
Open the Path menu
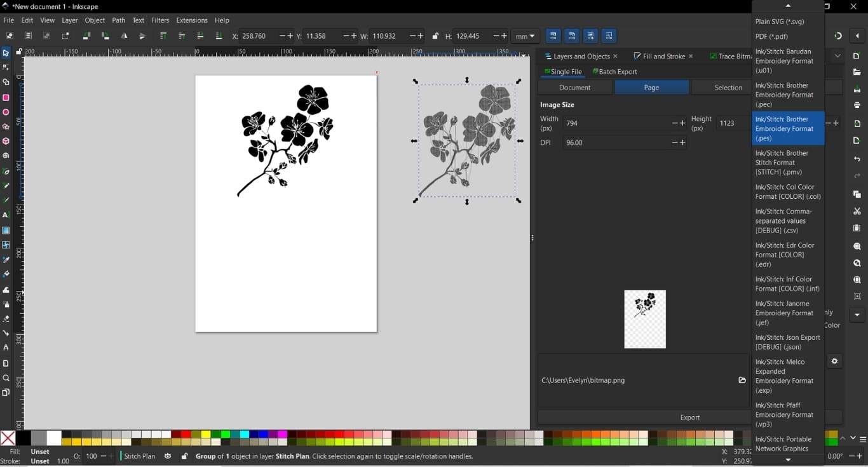click(118, 20)
